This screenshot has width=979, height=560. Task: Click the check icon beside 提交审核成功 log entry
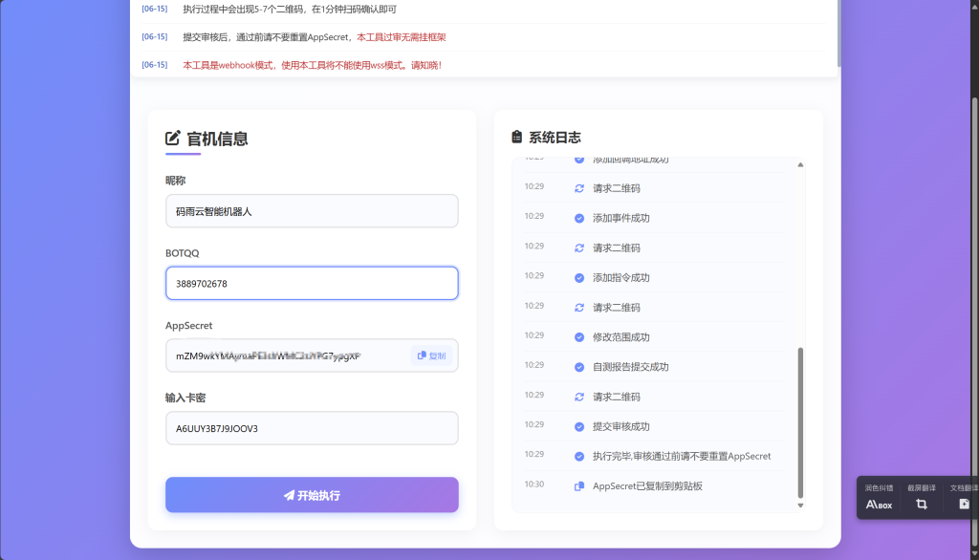point(578,424)
